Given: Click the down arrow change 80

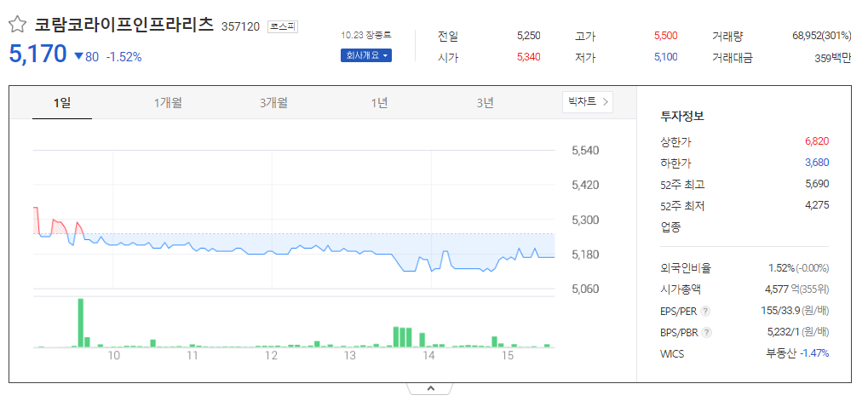Looking at the screenshot, I should click(x=86, y=56).
